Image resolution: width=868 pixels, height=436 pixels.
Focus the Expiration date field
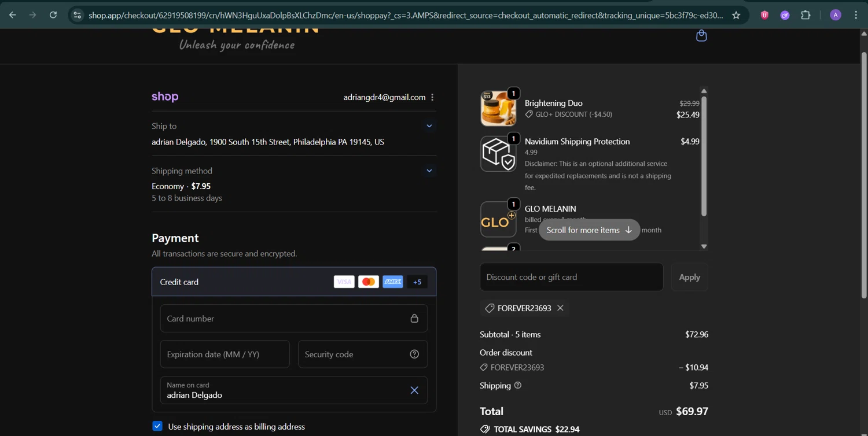click(225, 354)
